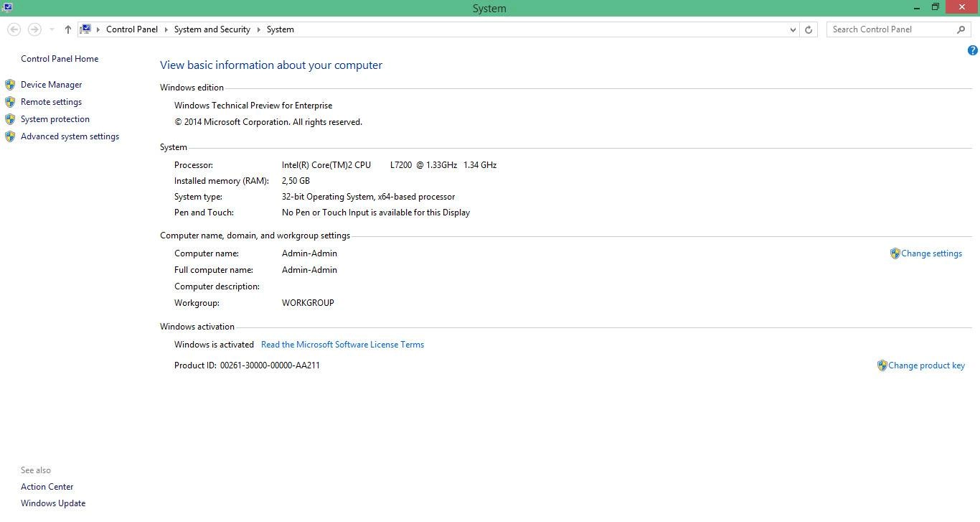Select System and Security in breadcrumb
Screen dimensions: 980x522
[212, 29]
